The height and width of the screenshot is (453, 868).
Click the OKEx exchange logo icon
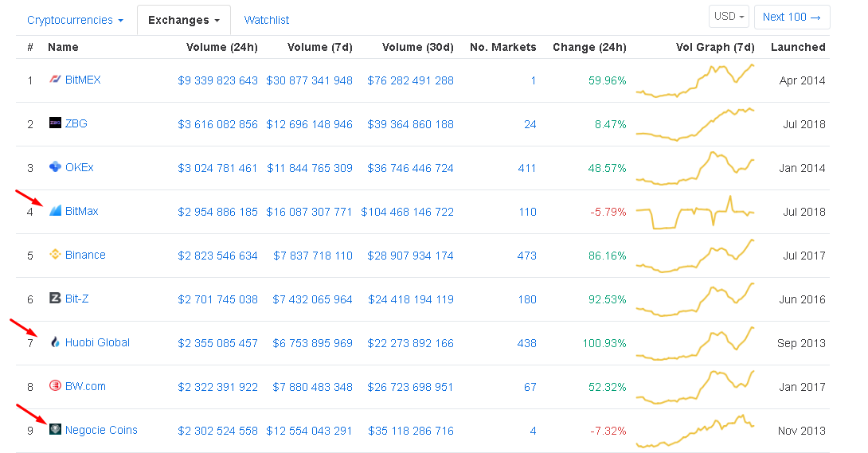coord(55,166)
